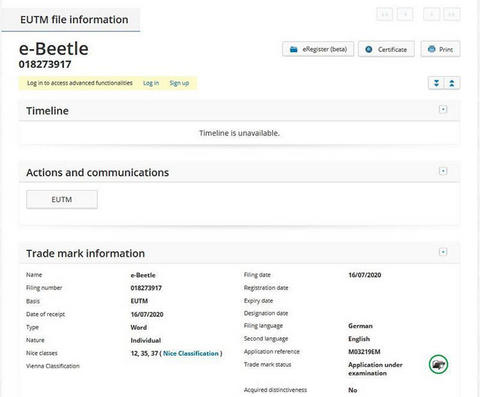Image resolution: width=480 pixels, height=397 pixels.
Task: Click the Print button
Action: point(440,49)
